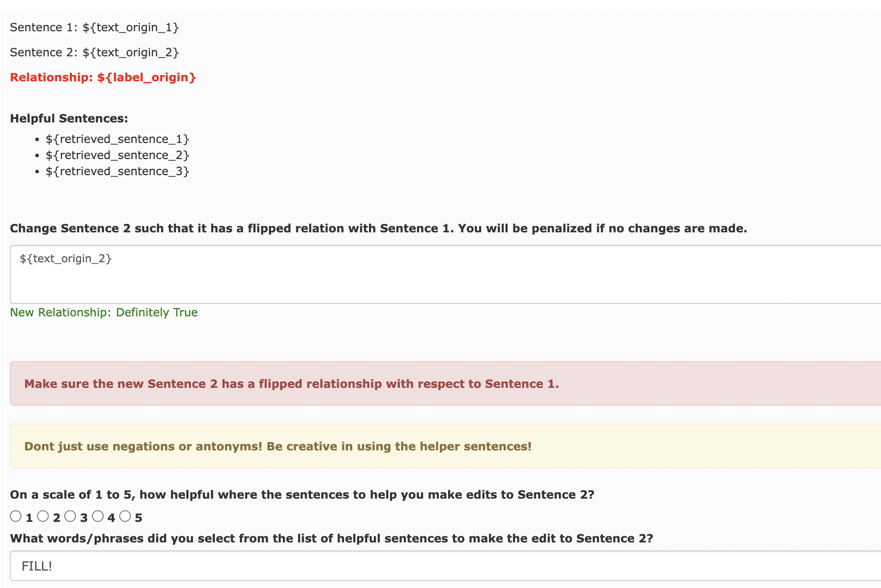Image resolution: width=881 pixels, height=588 pixels.
Task: Click the red Relationship label
Action: pos(103,78)
